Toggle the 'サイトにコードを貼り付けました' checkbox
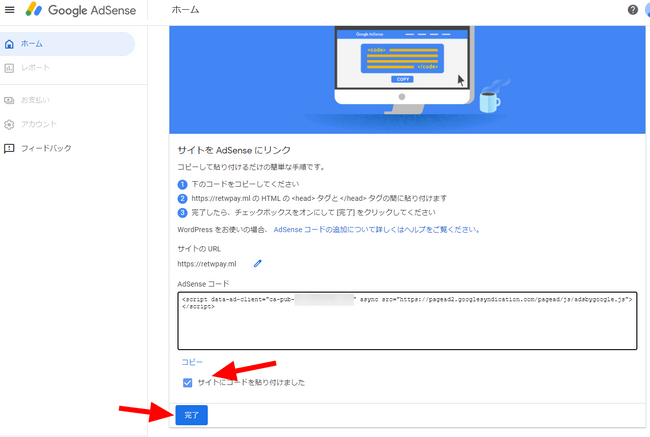The width and height of the screenshot is (650, 437). 187,383
